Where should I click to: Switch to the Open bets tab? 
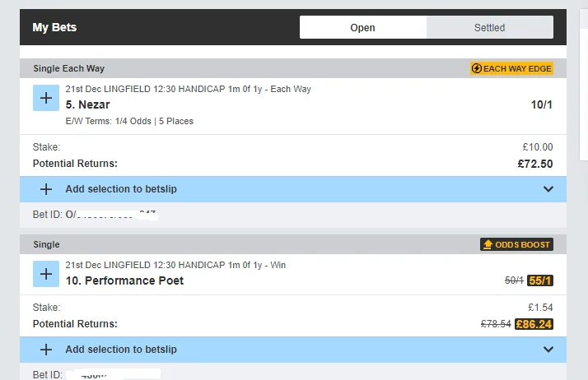tap(362, 27)
